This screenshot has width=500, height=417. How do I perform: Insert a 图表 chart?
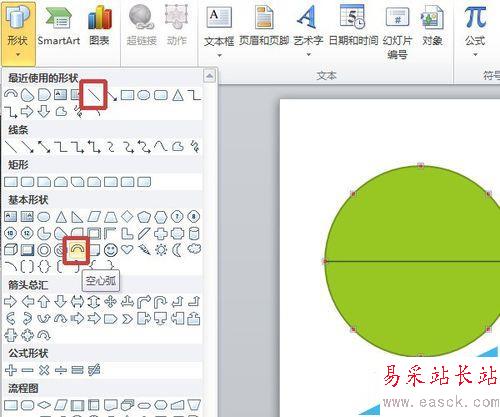coord(99,25)
